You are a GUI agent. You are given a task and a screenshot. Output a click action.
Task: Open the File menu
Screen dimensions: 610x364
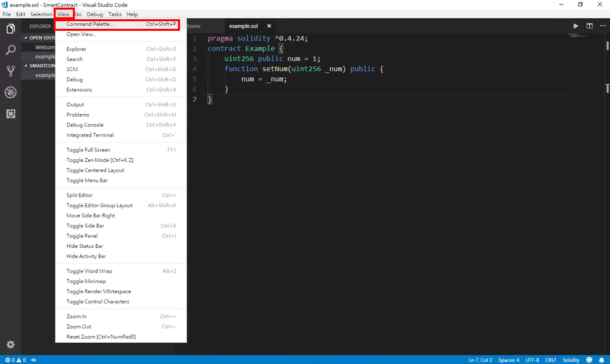pyautogui.click(x=7, y=14)
